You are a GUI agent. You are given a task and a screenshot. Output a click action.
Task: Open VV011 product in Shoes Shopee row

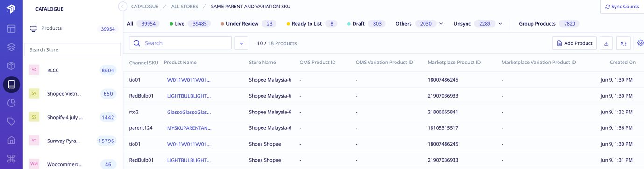point(189,144)
